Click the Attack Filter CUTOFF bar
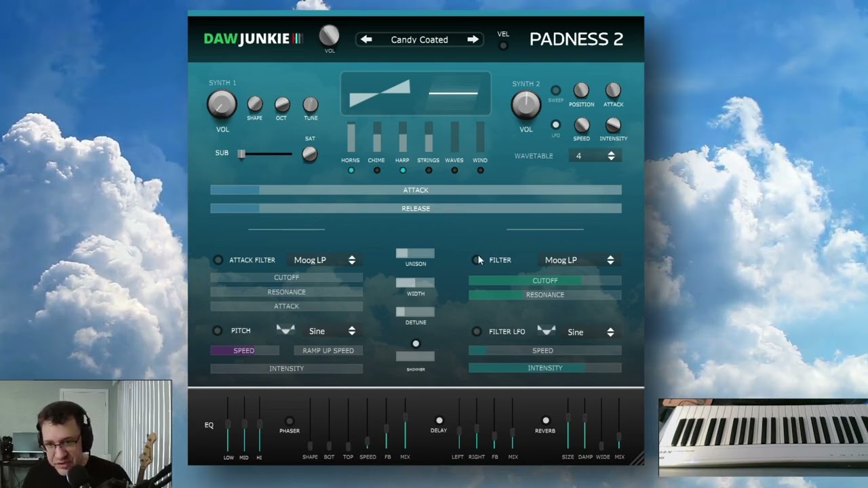 (x=286, y=277)
